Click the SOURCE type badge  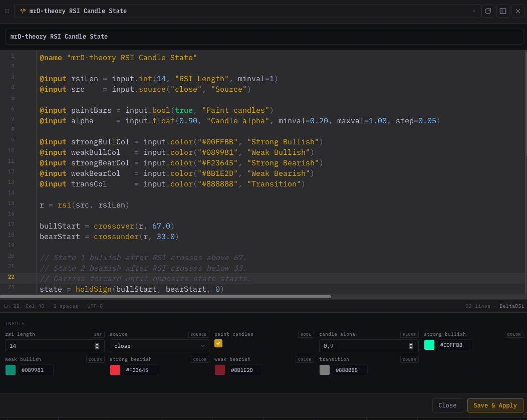[199, 334]
